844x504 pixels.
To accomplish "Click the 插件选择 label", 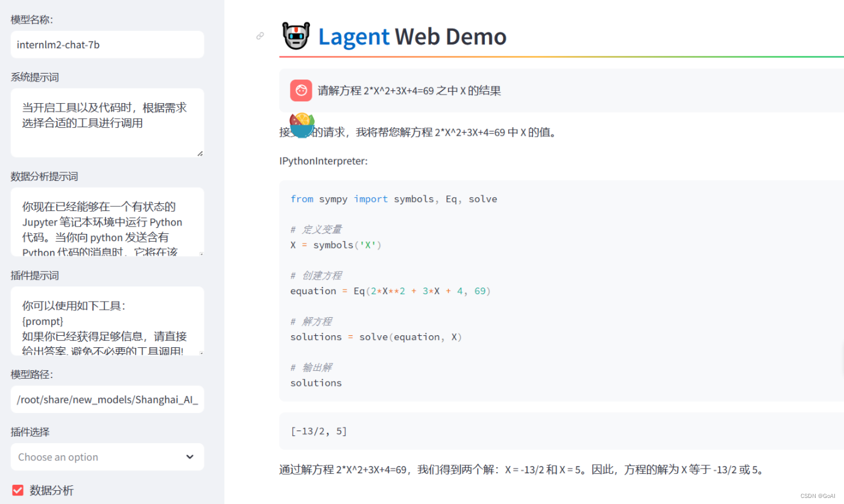I will click(x=30, y=432).
